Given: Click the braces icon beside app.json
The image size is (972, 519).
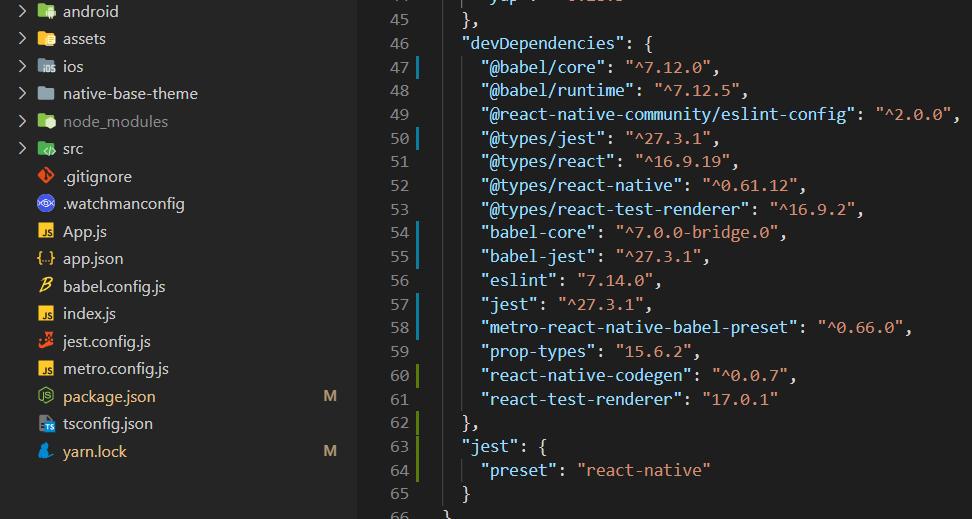Looking at the screenshot, I should click(46, 259).
